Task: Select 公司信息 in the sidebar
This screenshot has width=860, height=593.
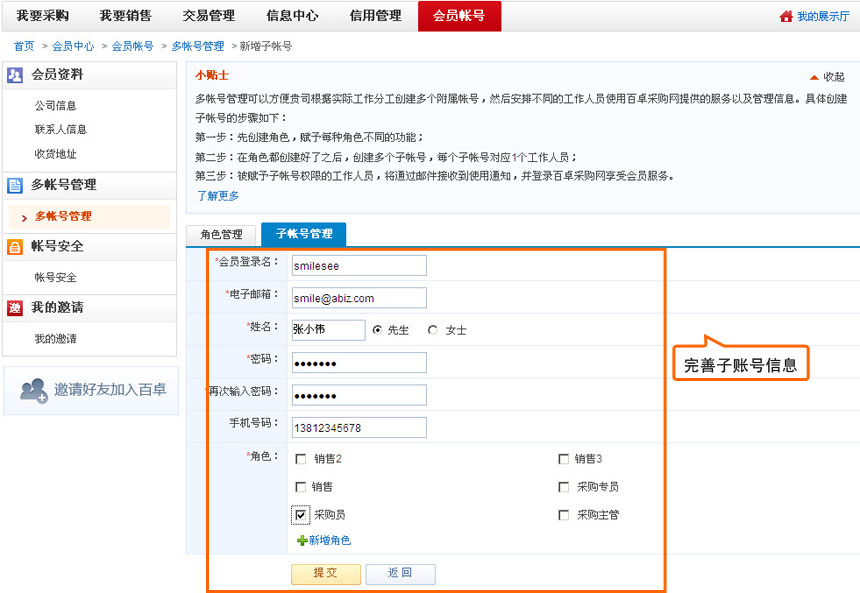Action: pyautogui.click(x=55, y=106)
